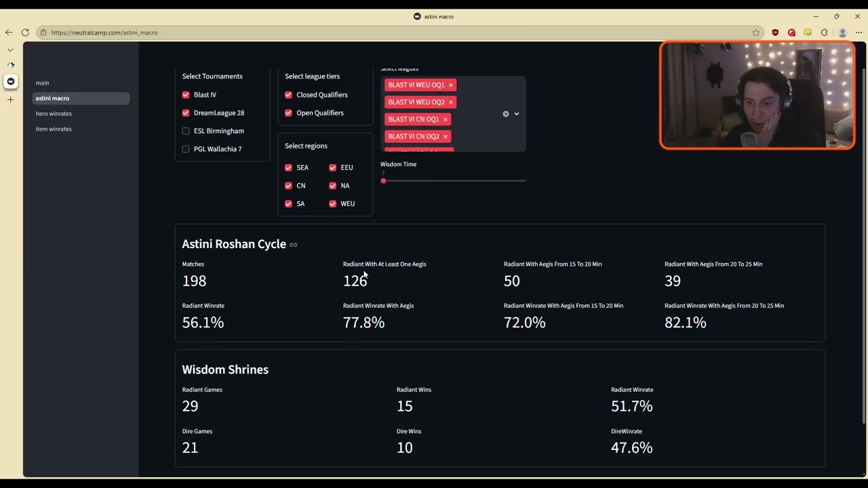Viewport: 868px width, 488px height.
Task: Copy the Astini Roshan Cycle anchor link
Action: coord(294,245)
